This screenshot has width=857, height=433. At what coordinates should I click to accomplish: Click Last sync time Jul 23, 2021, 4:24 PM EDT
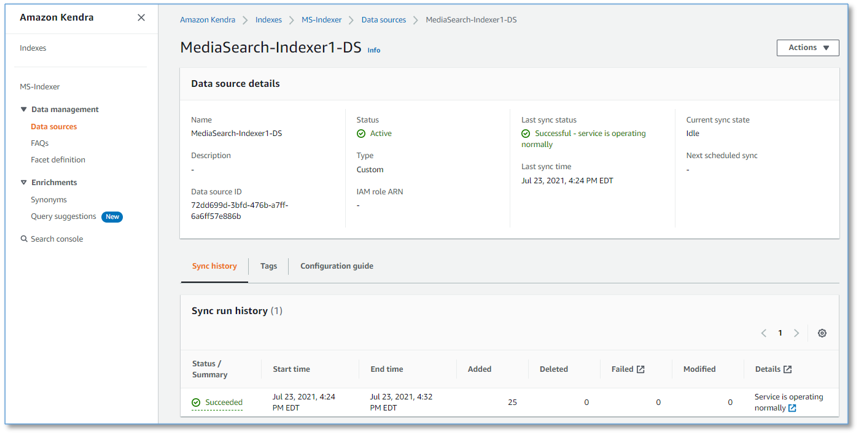click(x=567, y=180)
